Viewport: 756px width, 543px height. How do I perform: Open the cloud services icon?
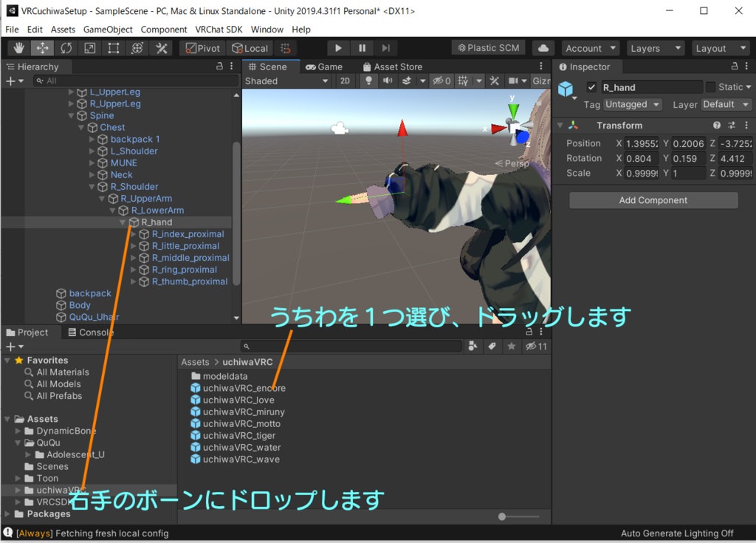[x=543, y=48]
